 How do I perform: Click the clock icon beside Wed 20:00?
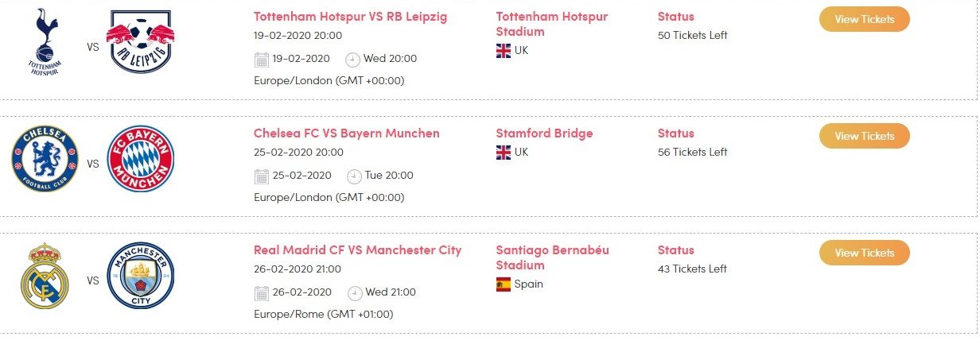pos(352,60)
